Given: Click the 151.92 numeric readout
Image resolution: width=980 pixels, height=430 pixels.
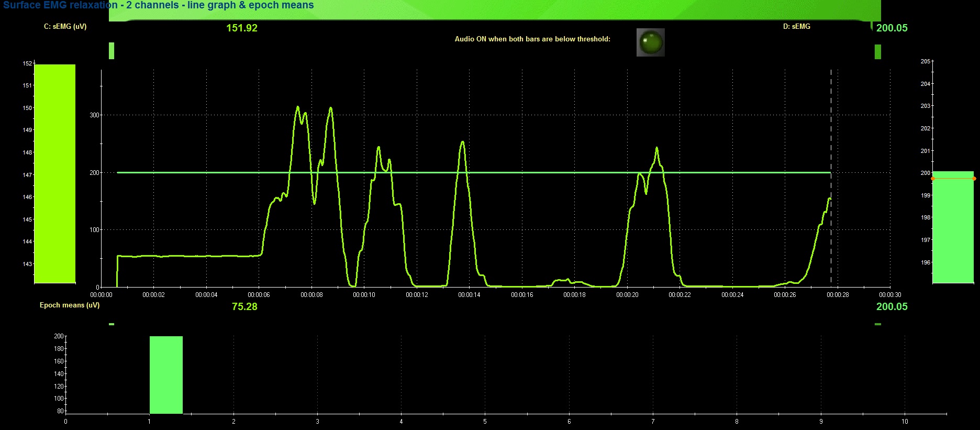Looking at the screenshot, I should pyautogui.click(x=242, y=28).
